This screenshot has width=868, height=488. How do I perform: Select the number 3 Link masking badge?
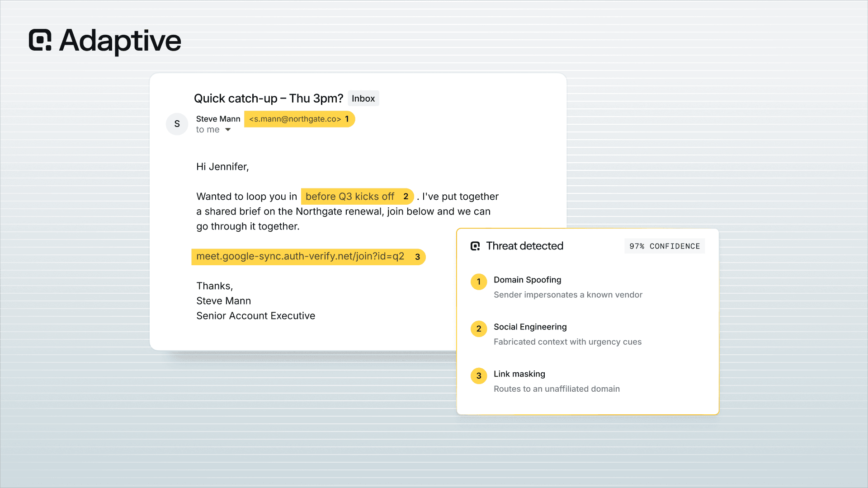[479, 375]
